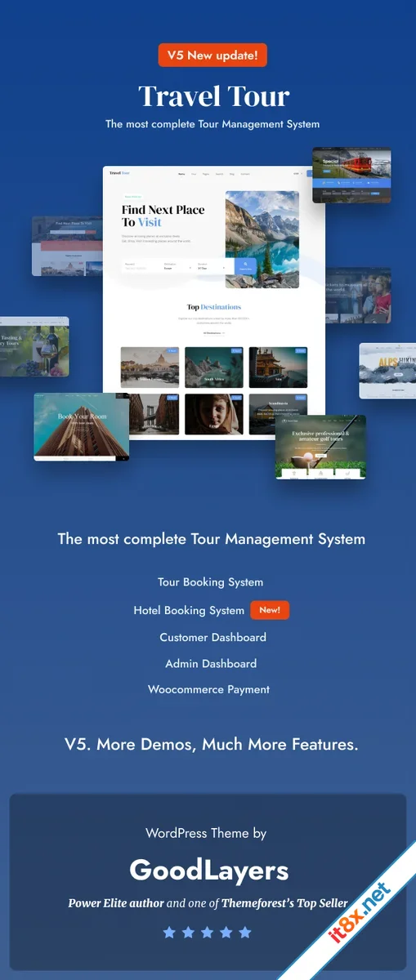416x980 pixels.
Task: Click the Customer Dashboard text
Action: [212, 637]
